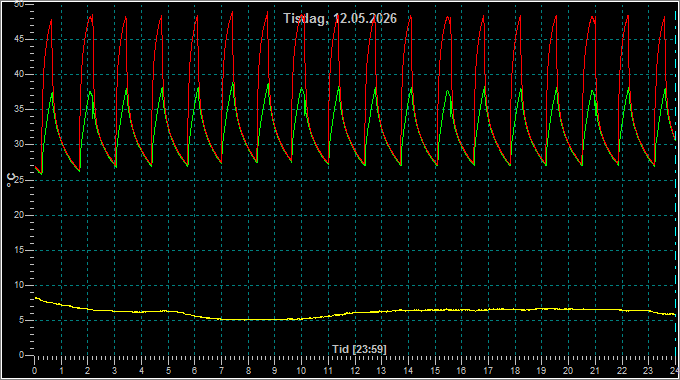
Task: Select hour 9 on the time axis
Action: coord(275,371)
